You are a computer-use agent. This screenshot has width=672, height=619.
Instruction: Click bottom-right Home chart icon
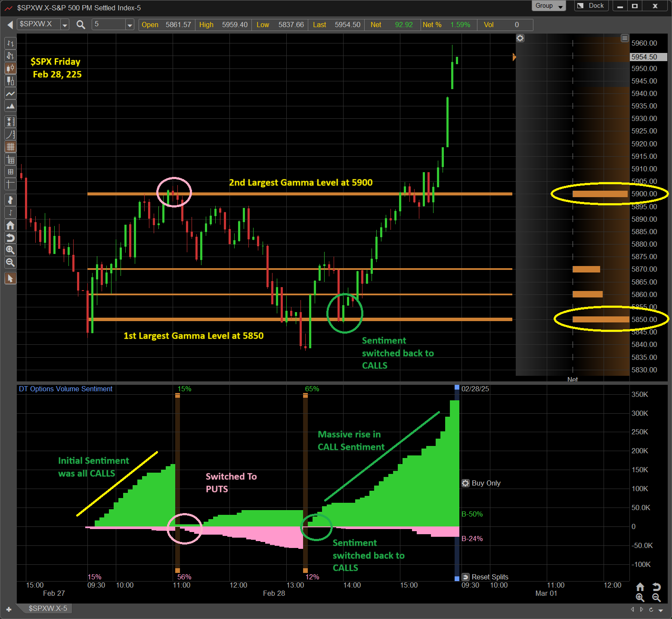click(x=640, y=587)
